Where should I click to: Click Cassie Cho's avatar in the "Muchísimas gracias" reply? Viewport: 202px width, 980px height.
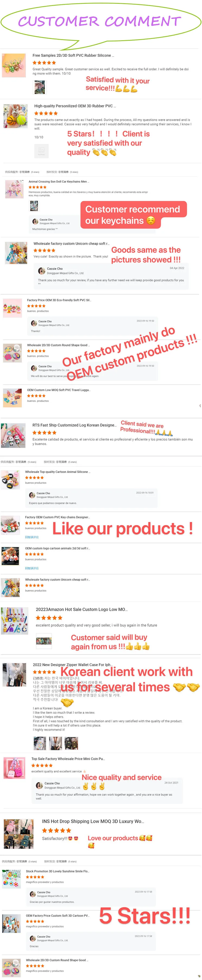click(x=35, y=221)
